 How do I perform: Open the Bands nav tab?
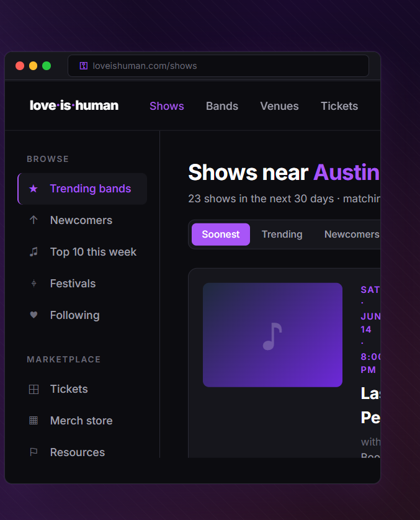pos(222,106)
